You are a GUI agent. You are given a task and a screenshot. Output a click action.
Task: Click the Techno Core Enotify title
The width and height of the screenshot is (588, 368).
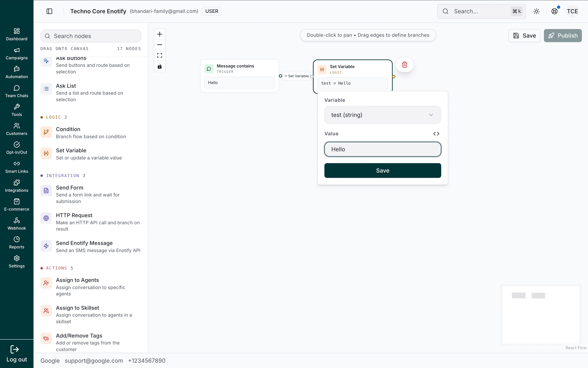point(98,11)
